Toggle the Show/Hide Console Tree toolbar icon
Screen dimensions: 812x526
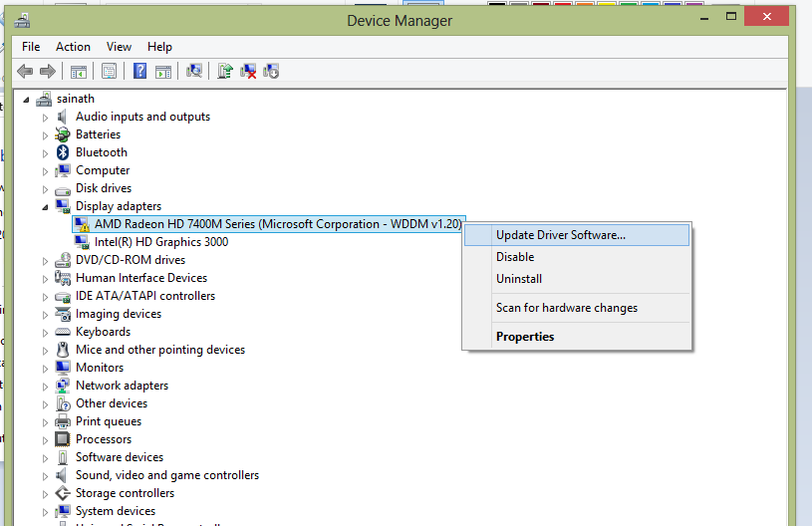coord(79,72)
